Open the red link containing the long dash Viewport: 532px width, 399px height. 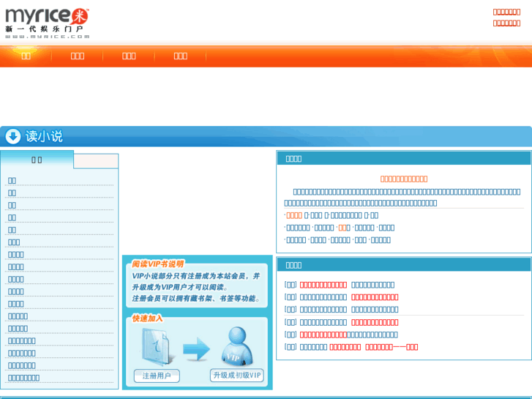[391, 347]
